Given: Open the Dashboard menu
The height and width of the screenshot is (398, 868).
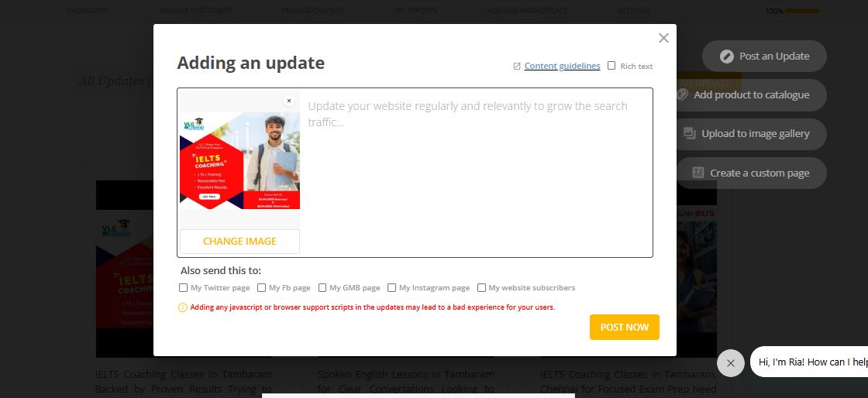Looking at the screenshot, I should (88, 11).
